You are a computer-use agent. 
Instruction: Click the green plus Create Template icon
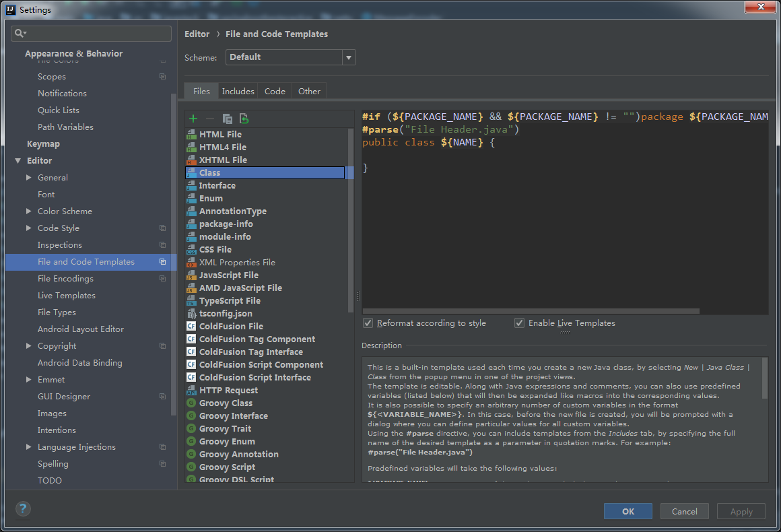point(193,119)
